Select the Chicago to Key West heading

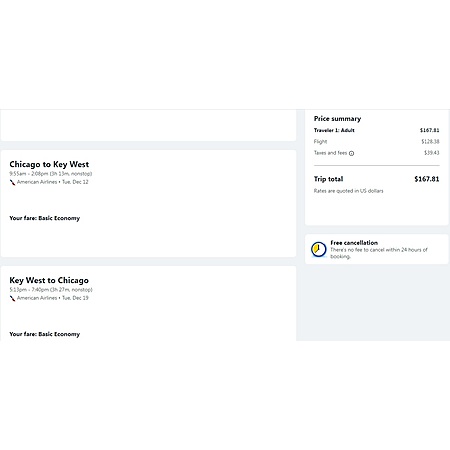(x=49, y=164)
